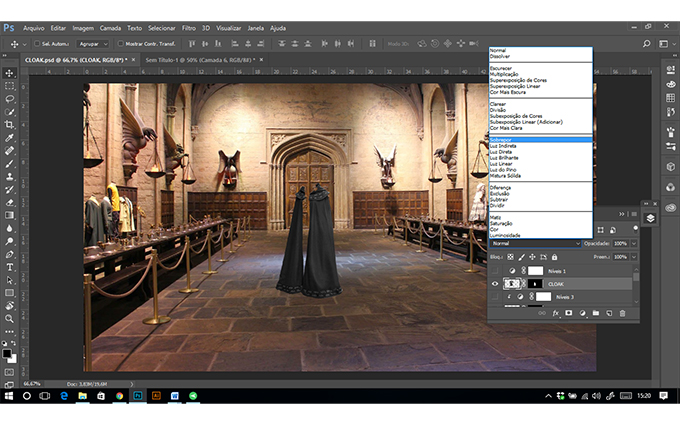Open the 3D panel cube icon
The image size is (680, 425).
670,167
